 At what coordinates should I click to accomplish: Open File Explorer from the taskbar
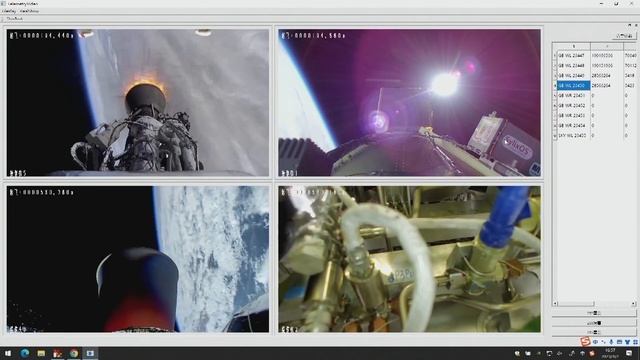pos(41,353)
